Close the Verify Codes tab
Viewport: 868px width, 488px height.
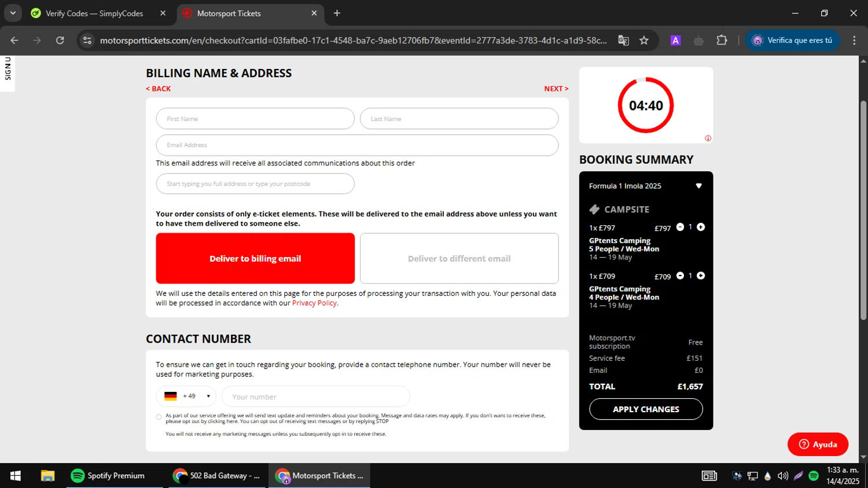(x=163, y=13)
